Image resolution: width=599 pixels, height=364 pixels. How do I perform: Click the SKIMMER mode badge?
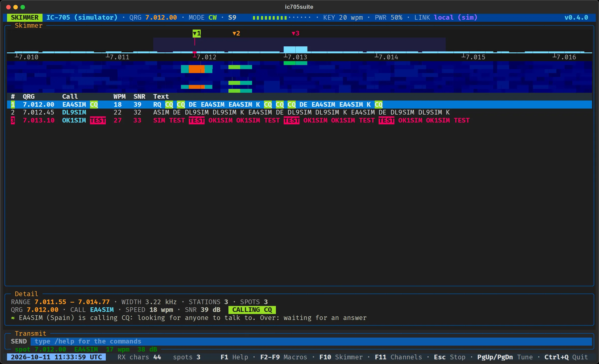coord(25,17)
